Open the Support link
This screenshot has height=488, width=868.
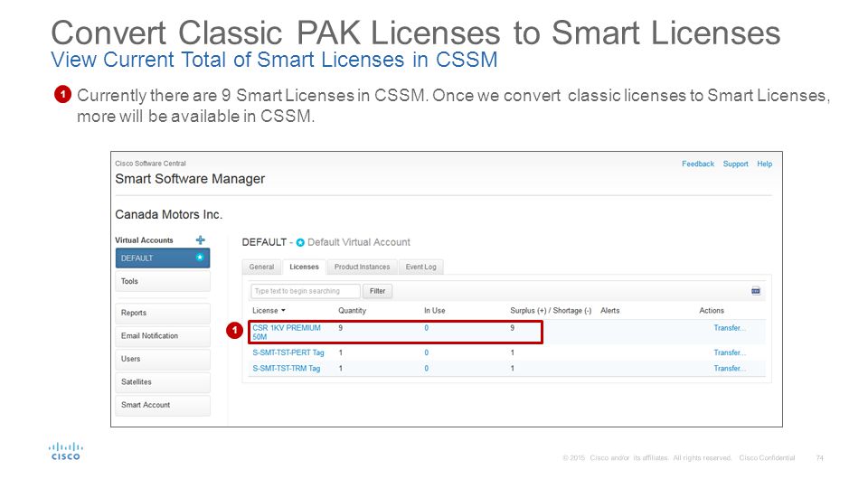click(735, 164)
